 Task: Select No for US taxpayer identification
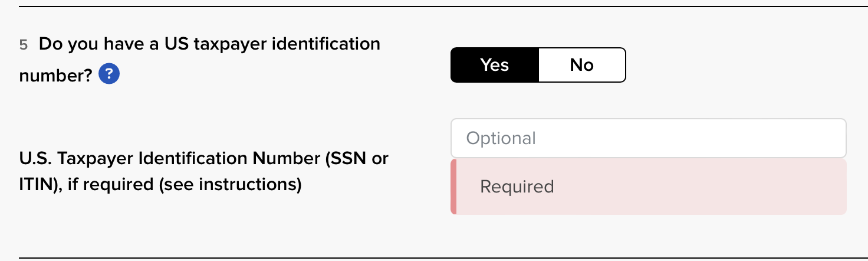coord(581,65)
